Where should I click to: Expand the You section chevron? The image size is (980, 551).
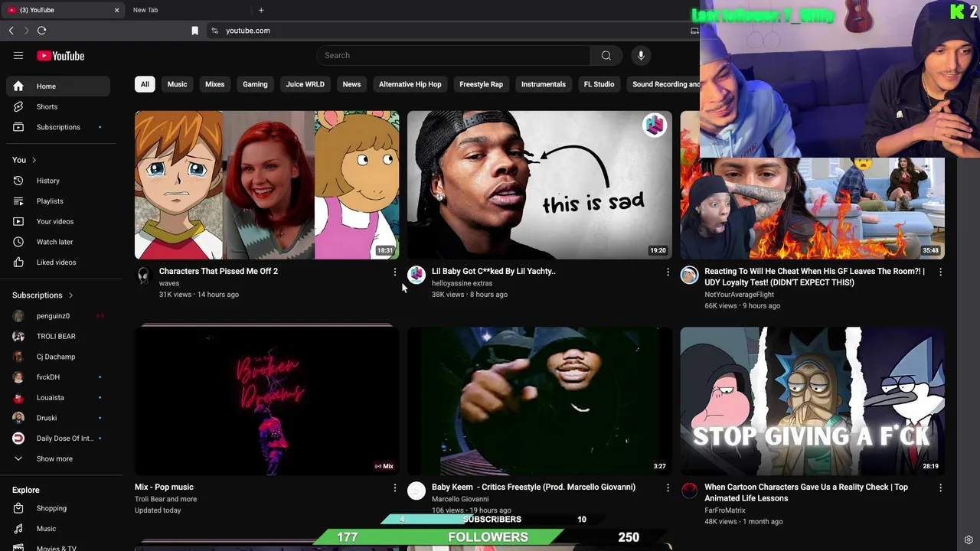(x=34, y=160)
